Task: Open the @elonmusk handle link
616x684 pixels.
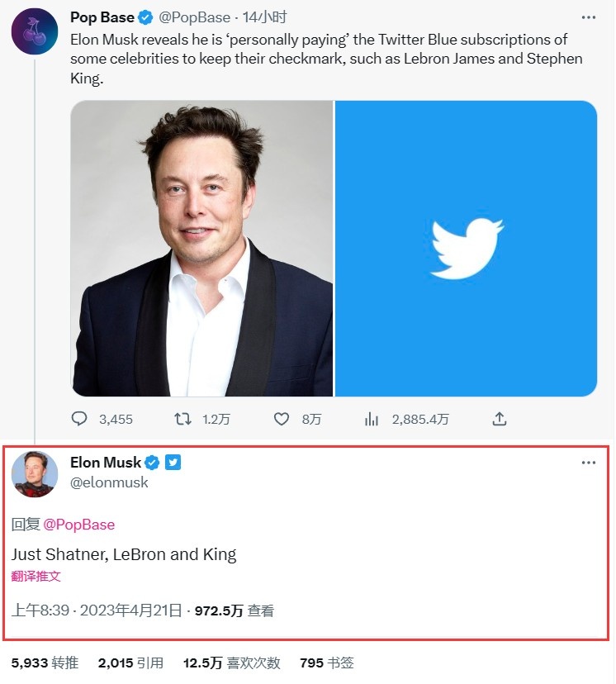Action: 109,482
